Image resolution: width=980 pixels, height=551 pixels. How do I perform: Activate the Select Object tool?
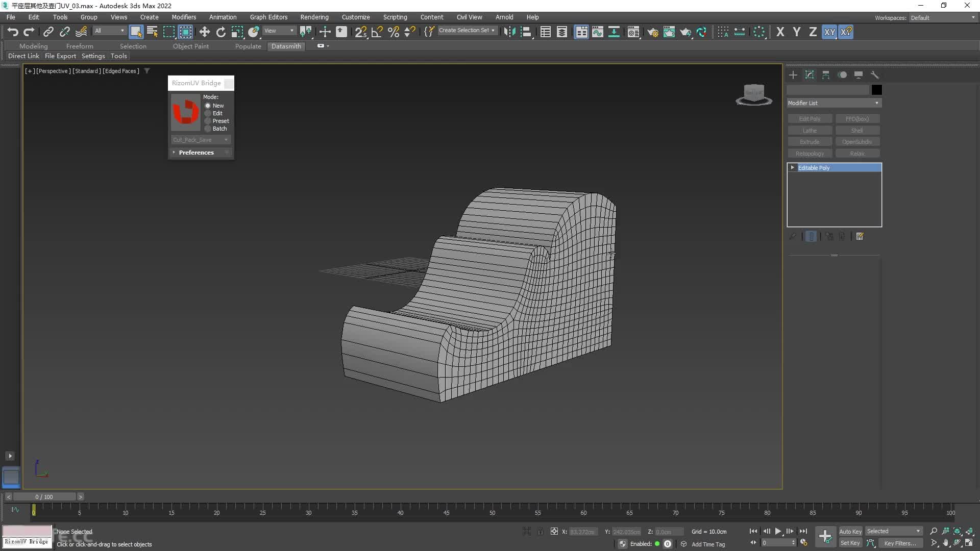tap(136, 32)
